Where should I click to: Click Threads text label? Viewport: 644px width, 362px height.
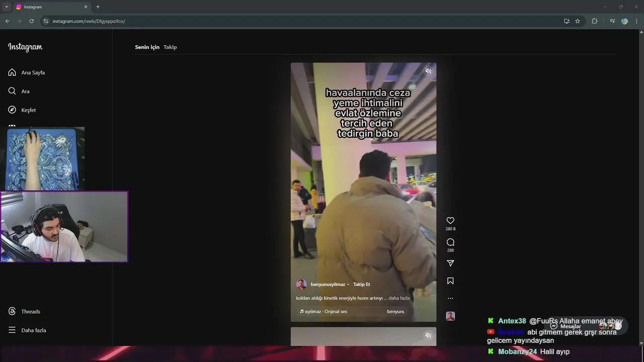pos(31,311)
